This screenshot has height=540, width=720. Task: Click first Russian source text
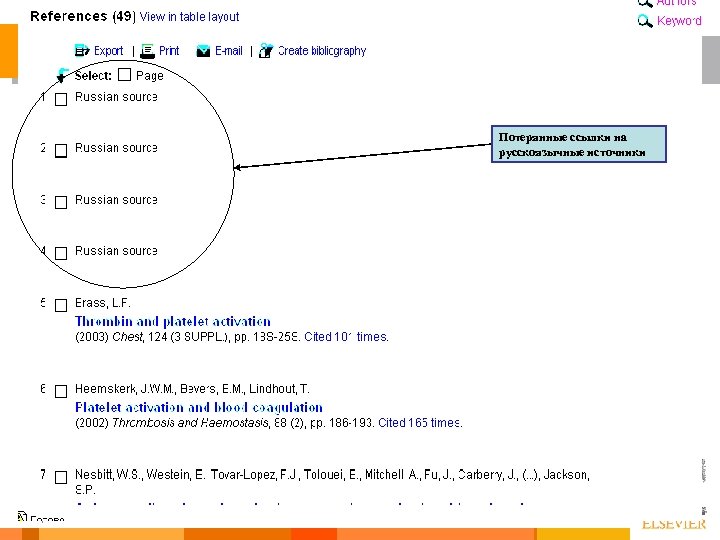coord(116,97)
